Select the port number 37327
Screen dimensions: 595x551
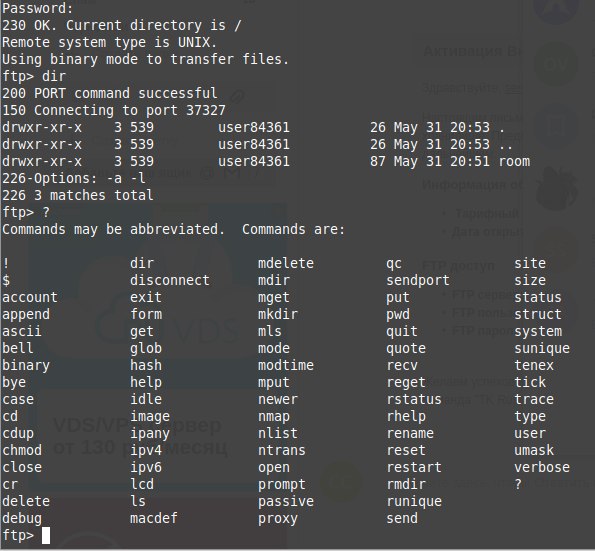pyautogui.click(x=206, y=110)
